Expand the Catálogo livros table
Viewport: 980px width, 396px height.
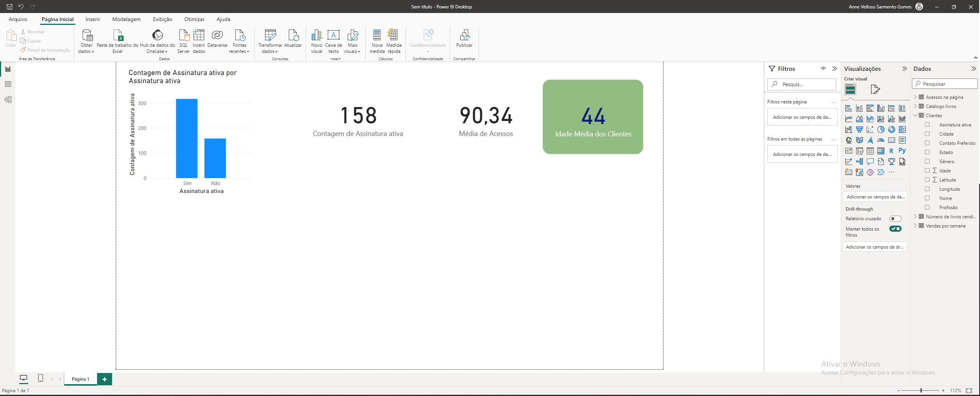pos(915,106)
